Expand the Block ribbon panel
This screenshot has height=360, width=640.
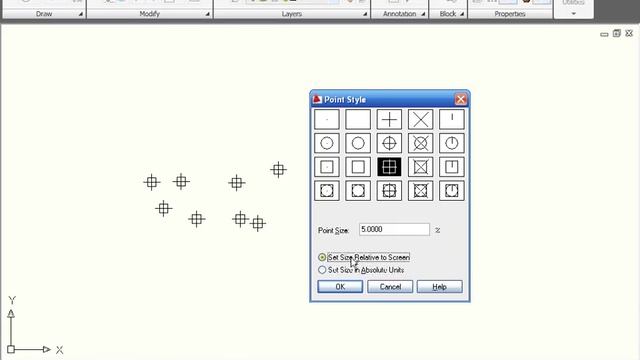coord(462,14)
